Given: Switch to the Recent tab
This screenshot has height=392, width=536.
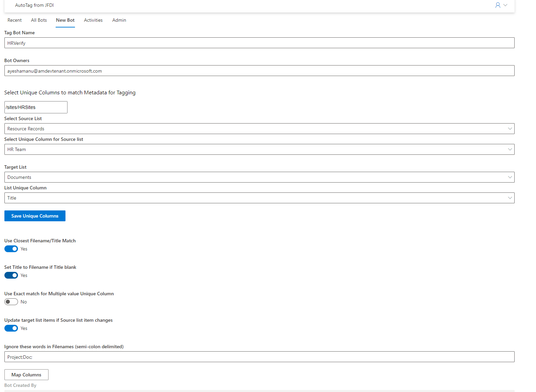Looking at the screenshot, I should [15, 20].
